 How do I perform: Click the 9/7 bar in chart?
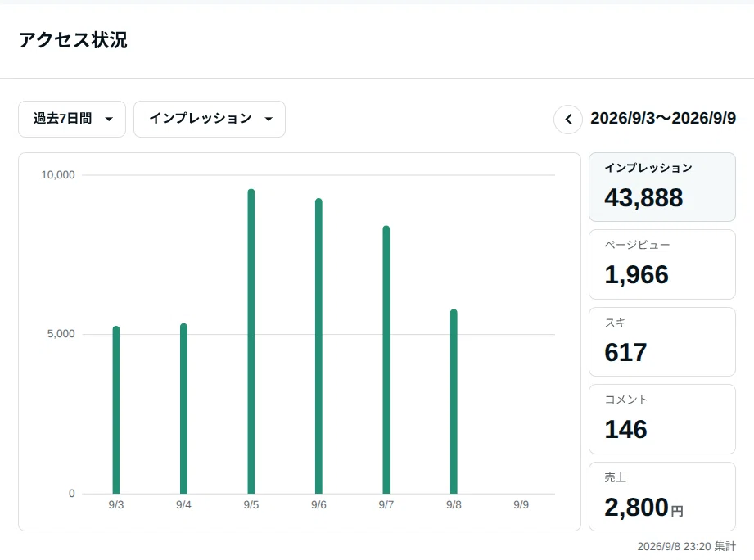pos(386,359)
